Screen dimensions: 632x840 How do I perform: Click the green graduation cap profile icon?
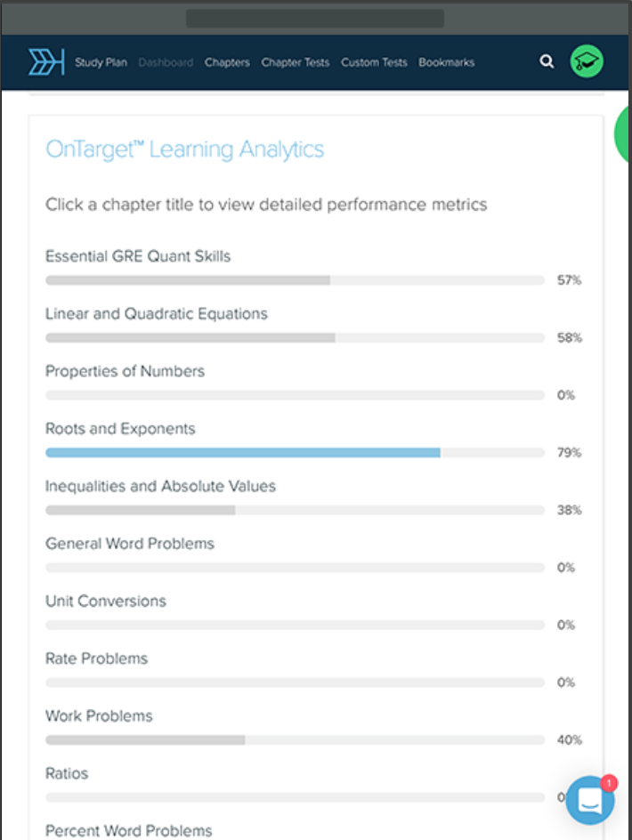pos(586,62)
